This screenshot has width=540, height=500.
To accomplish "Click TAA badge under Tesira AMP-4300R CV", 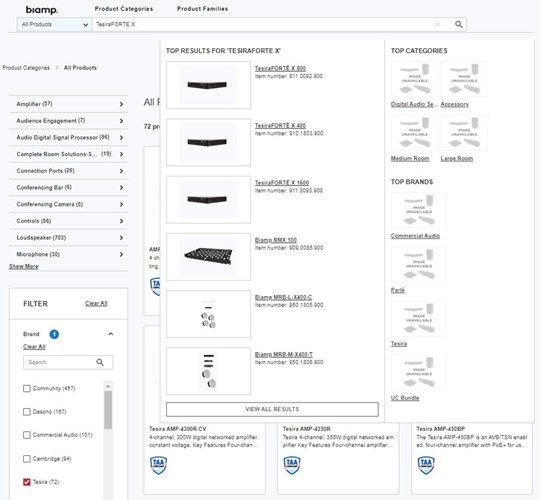I will 158,465.
